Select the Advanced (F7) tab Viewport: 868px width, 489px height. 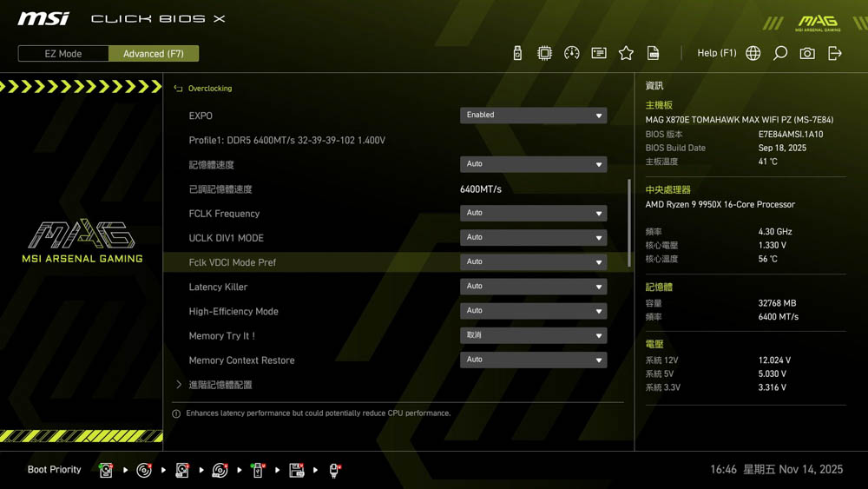click(154, 54)
